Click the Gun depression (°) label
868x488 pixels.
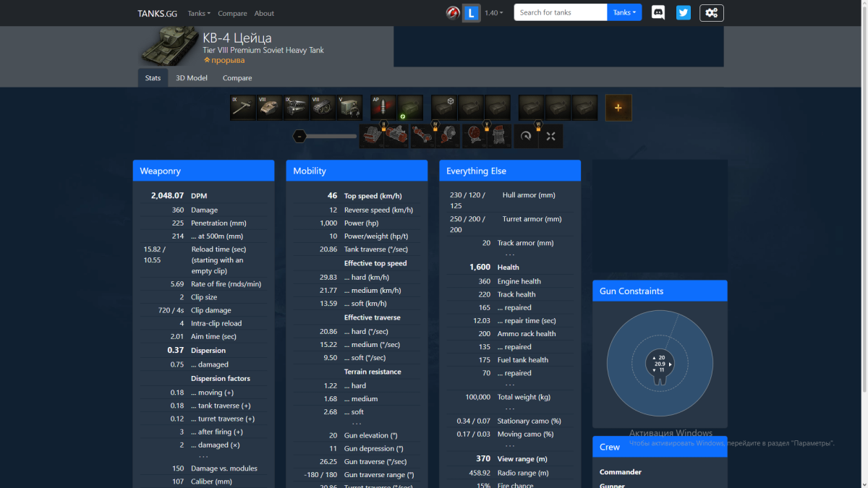(x=373, y=449)
